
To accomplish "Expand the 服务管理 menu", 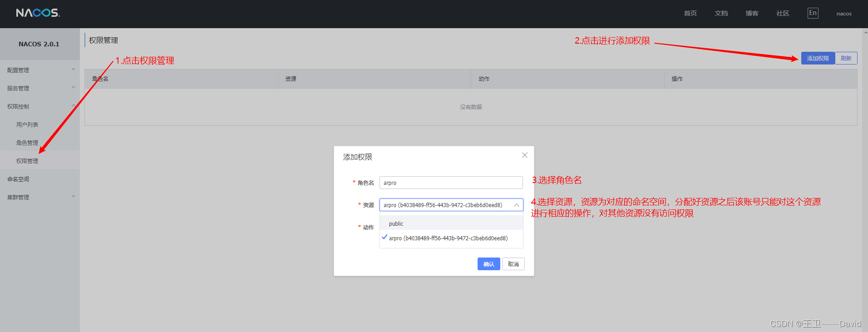I will tap(40, 88).
